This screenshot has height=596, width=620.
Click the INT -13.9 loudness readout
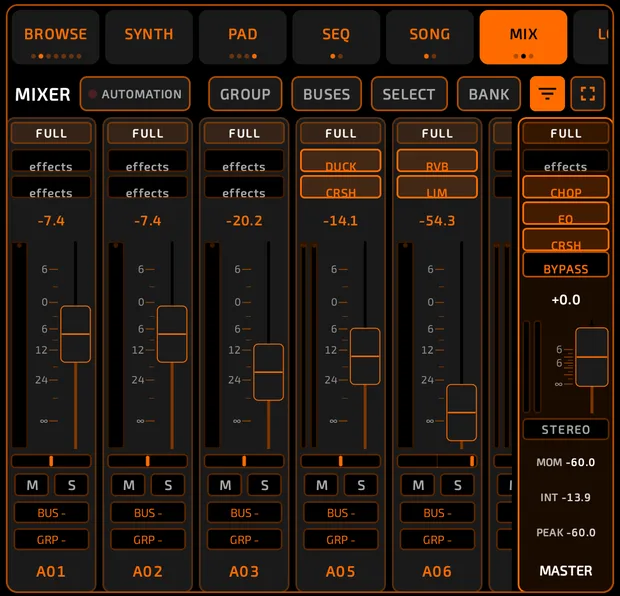pos(565,497)
